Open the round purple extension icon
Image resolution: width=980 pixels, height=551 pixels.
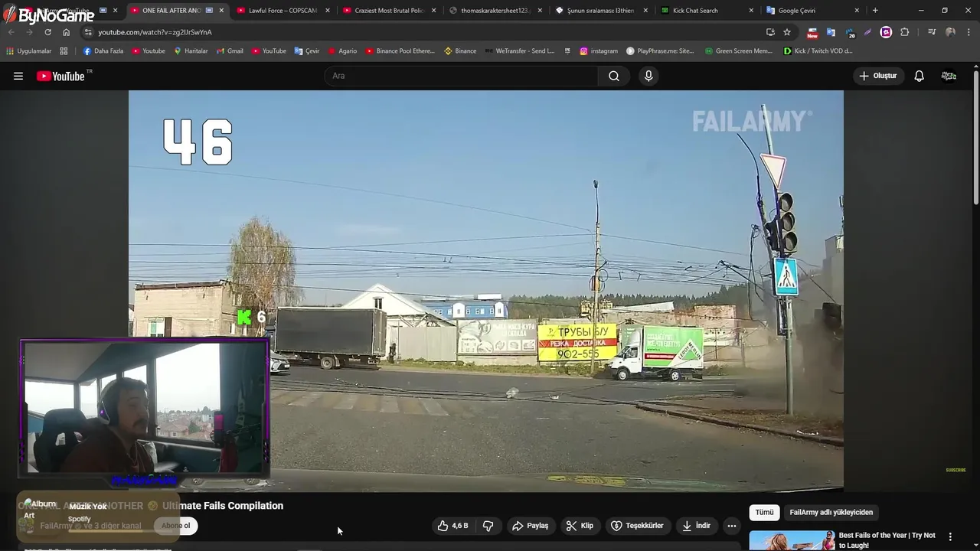click(886, 32)
